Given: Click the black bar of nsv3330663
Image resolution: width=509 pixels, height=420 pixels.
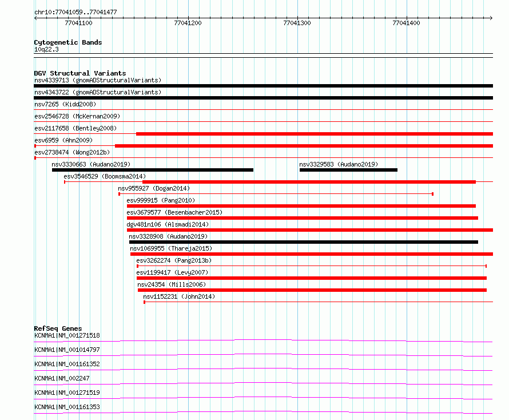Looking at the screenshot, I should coord(153,170).
